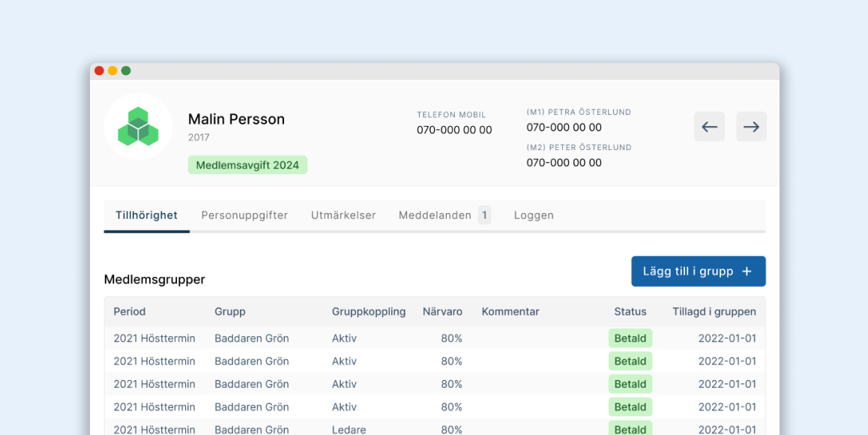The width and height of the screenshot is (868, 435).
Task: Click the Medlemsavgift 2024 badge
Action: click(247, 165)
